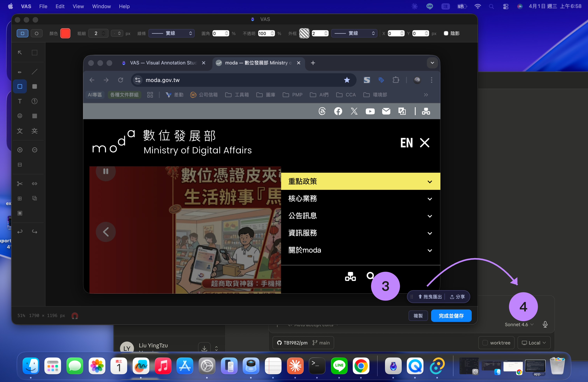588x382 pixels.
Task: Open the VAS Edit menu
Action: click(60, 6)
